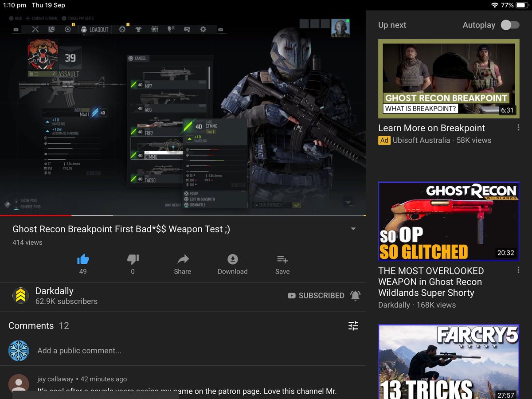This screenshot has height=399, width=532.
Task: Expand the video description arrow
Action: (353, 229)
